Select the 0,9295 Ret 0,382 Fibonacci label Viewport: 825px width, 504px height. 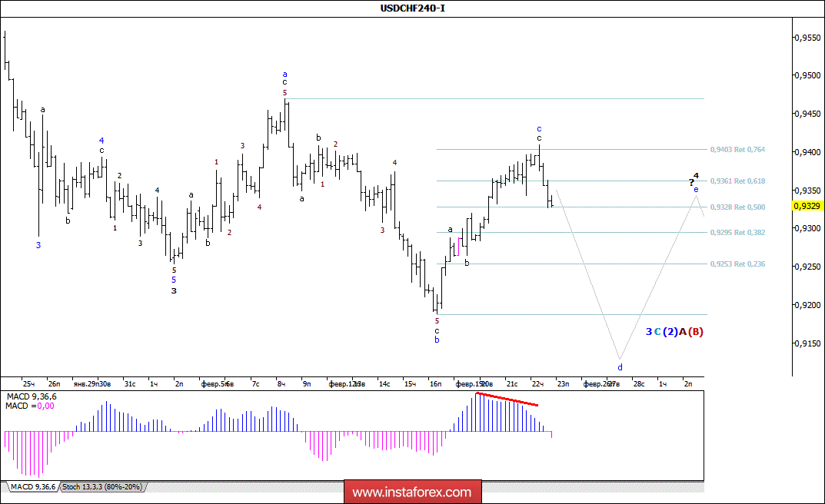[x=737, y=233]
